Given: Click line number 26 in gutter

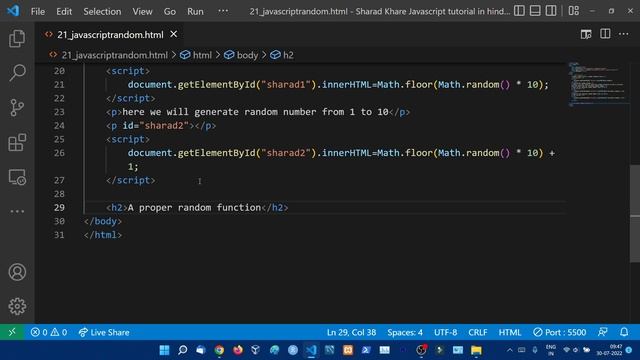Looking at the screenshot, I should (x=59, y=153).
